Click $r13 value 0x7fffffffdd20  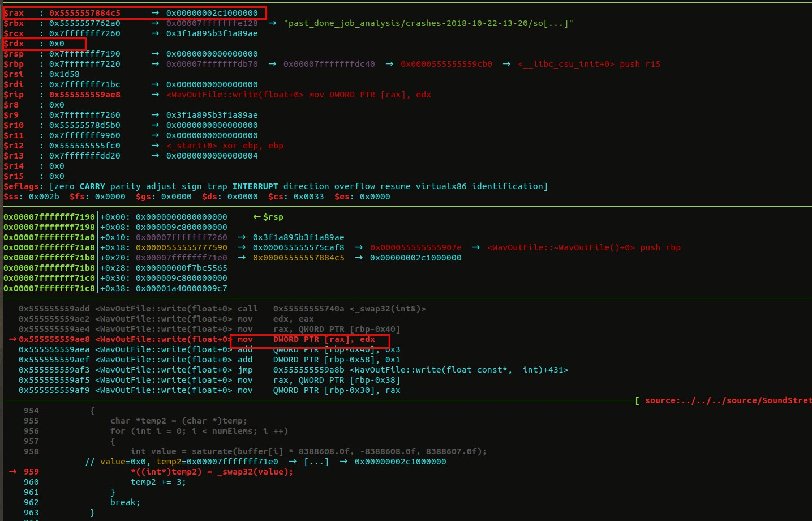85,156
